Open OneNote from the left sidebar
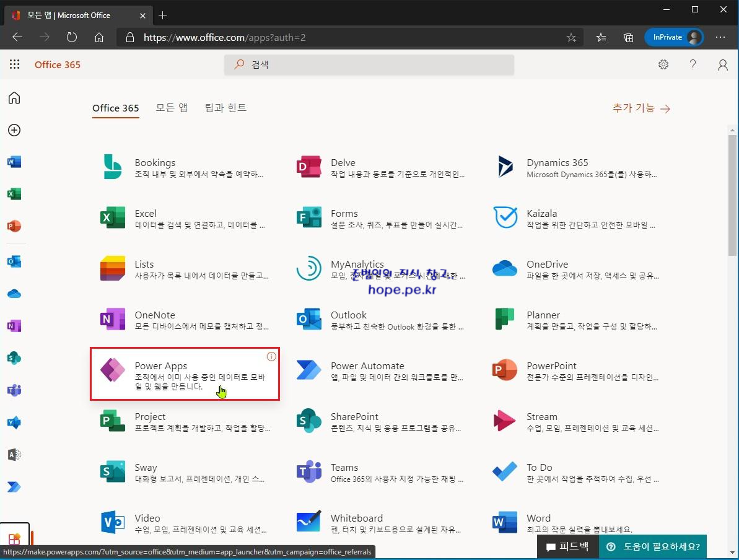739x560 pixels. pos(14,326)
